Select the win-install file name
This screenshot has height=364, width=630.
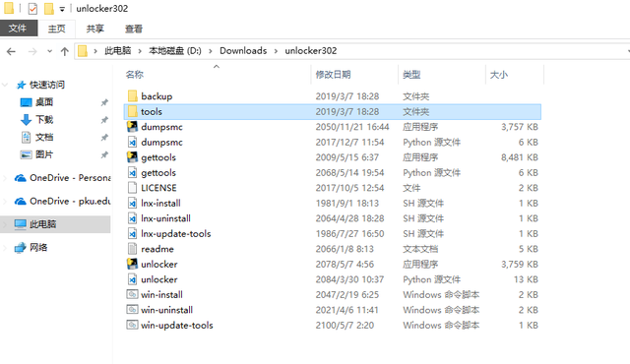(x=161, y=295)
